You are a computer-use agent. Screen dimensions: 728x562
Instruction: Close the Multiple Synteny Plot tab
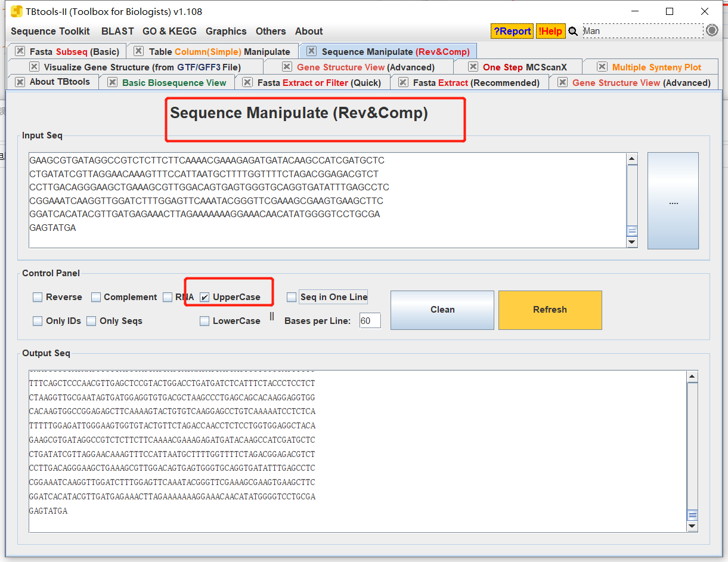[602, 67]
